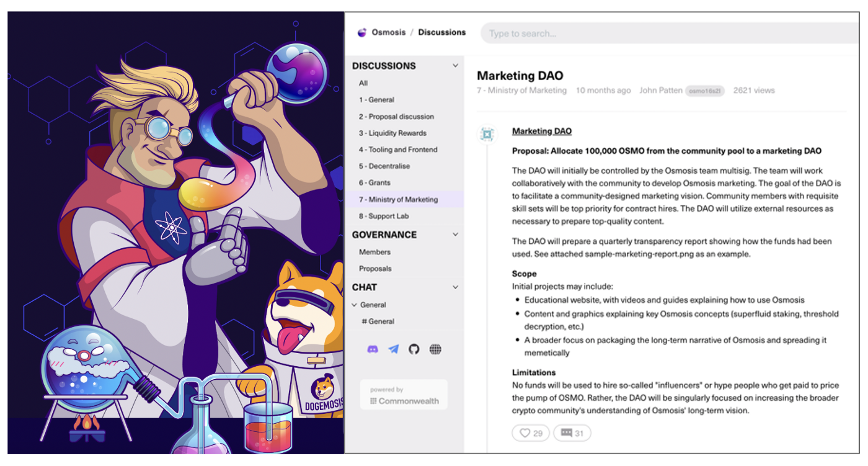The width and height of the screenshot is (868, 466).
Task: Open the GitHub icon link
Action: pos(414,349)
